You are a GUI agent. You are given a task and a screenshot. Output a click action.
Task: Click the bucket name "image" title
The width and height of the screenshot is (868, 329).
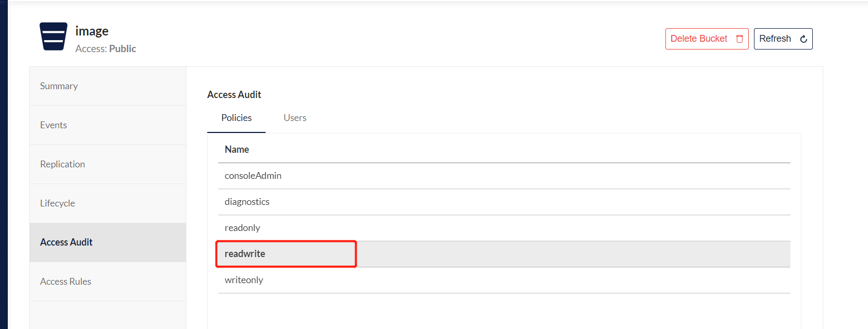click(92, 31)
